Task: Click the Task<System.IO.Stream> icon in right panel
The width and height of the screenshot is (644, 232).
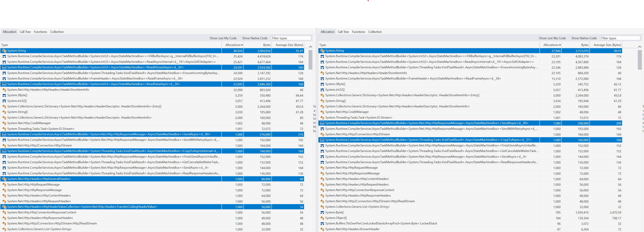Action: pos(322,118)
